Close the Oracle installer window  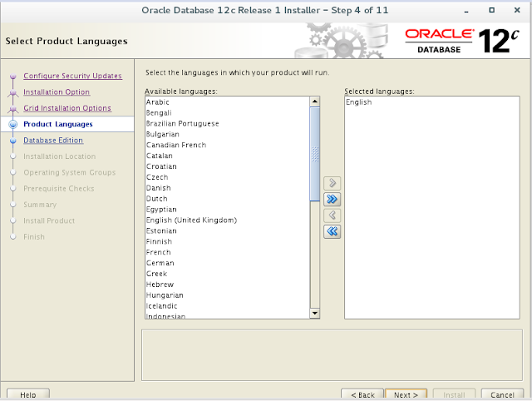[517, 10]
